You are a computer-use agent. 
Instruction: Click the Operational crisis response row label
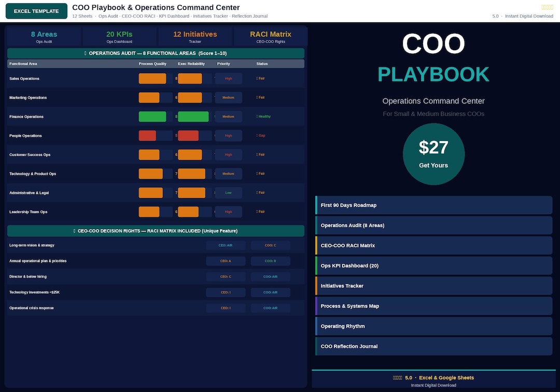coord(32,308)
